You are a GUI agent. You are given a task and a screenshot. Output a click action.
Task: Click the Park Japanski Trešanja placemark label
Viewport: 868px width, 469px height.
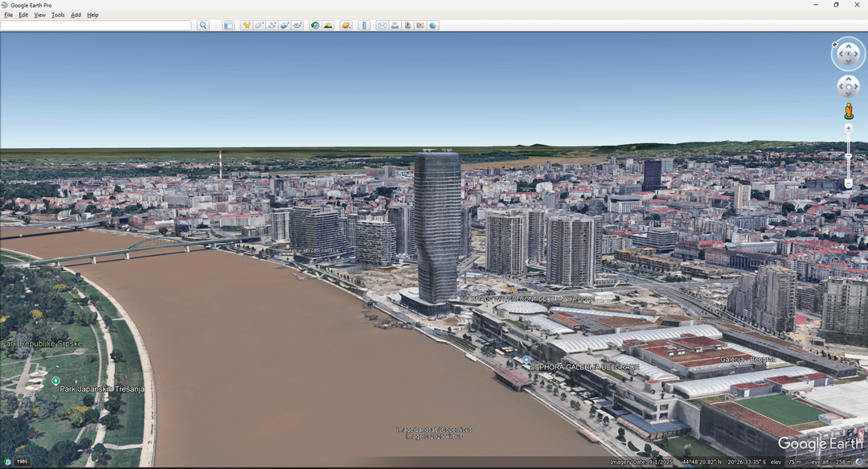click(102, 389)
